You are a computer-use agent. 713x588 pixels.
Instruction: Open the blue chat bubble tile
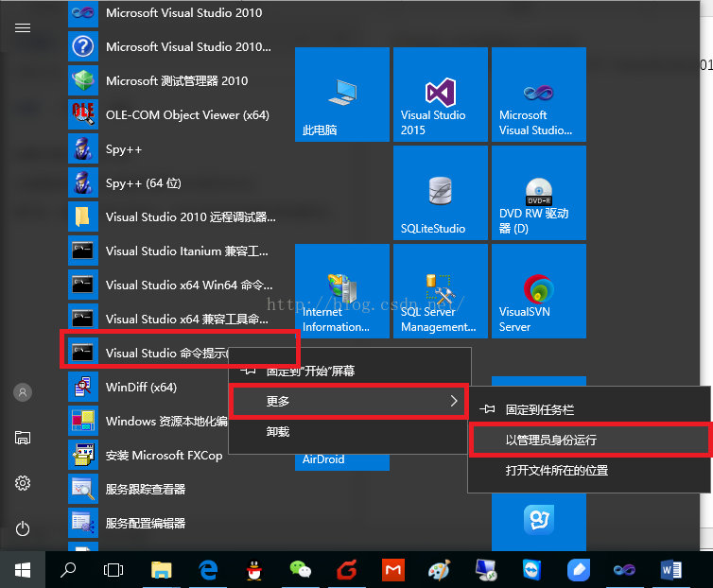pos(539,523)
